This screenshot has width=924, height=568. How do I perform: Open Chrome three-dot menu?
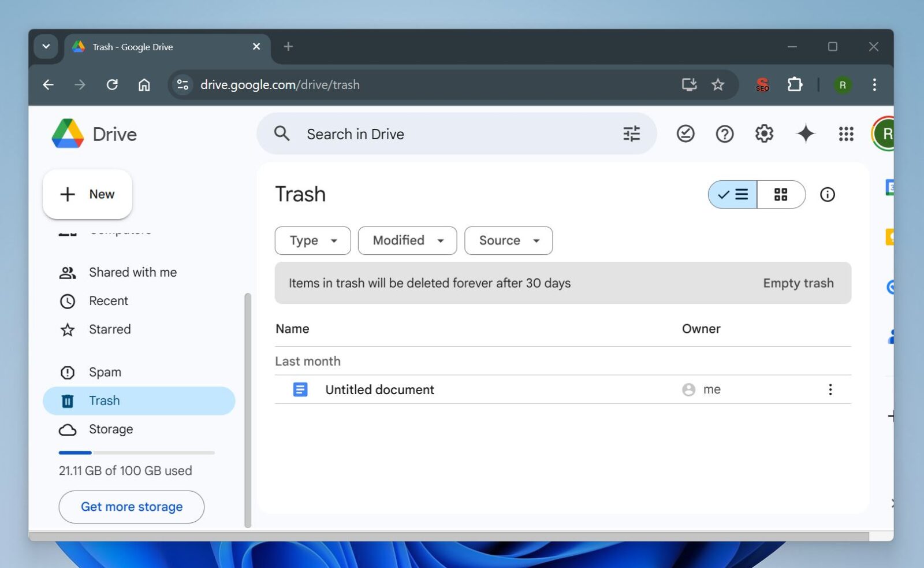(x=875, y=84)
